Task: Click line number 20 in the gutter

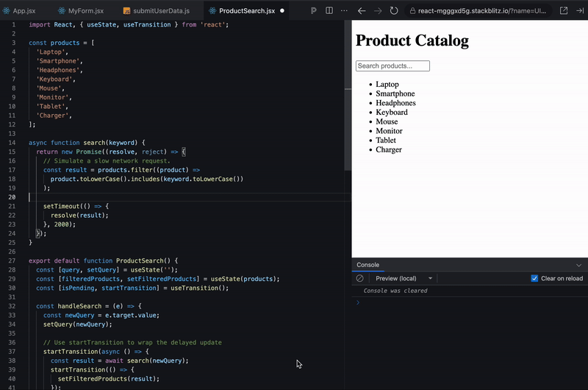Action: [12, 197]
